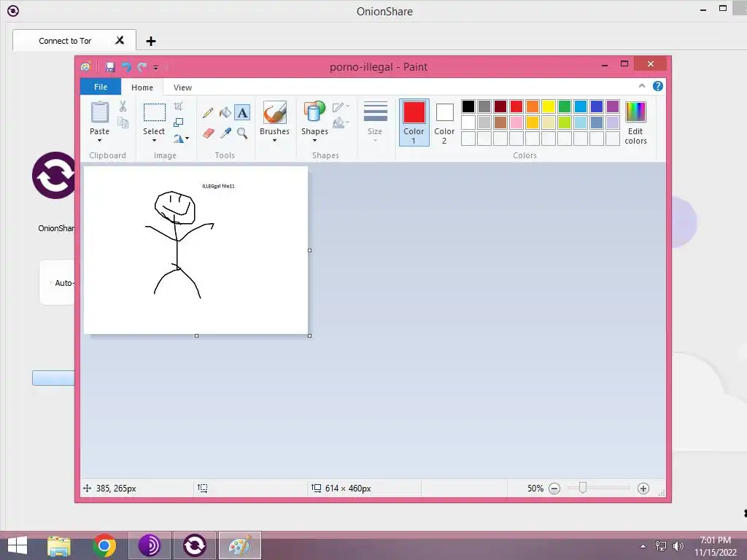Image resolution: width=747 pixels, height=560 pixels.
Task: Switch to the Home ribbon tab
Action: coord(142,87)
